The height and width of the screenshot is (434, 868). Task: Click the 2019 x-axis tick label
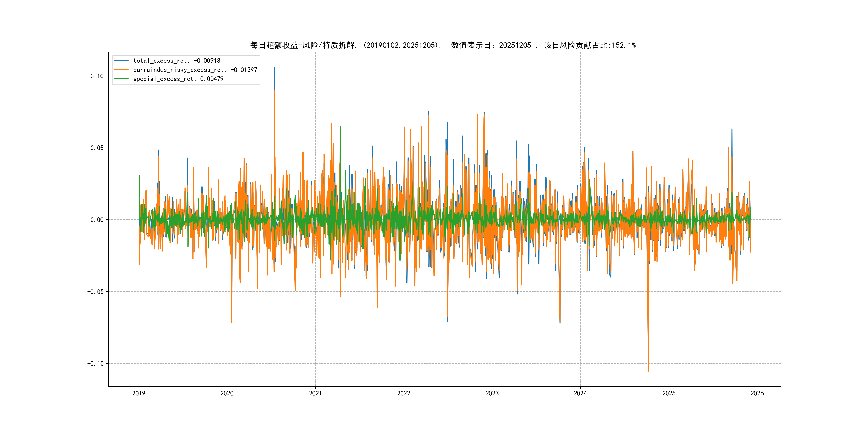pyautogui.click(x=139, y=393)
